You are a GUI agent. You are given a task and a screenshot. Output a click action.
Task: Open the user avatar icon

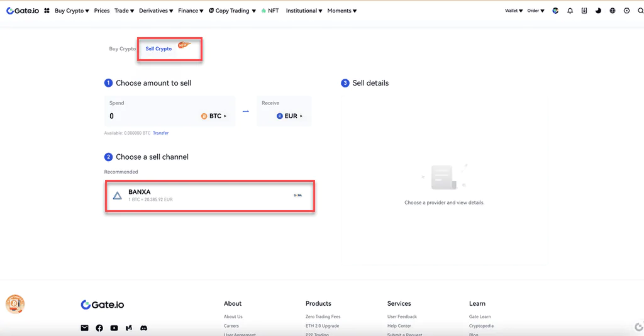pyautogui.click(x=555, y=11)
